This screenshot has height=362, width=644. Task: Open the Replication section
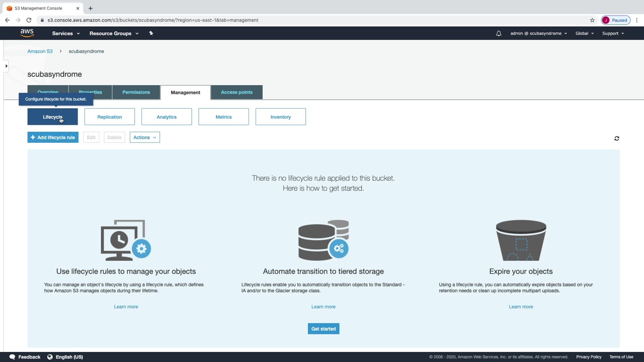pos(110,117)
